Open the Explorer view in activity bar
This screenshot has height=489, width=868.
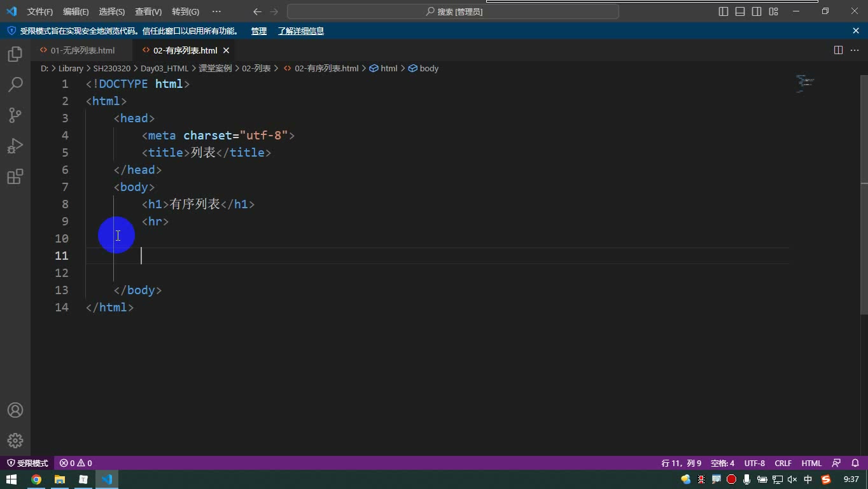[x=15, y=54]
